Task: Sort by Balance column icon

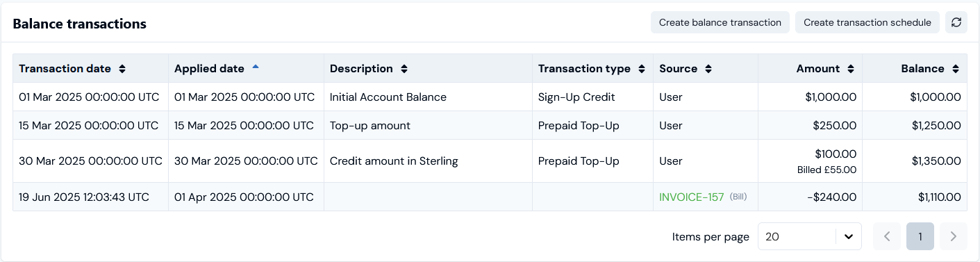Action: (956, 69)
